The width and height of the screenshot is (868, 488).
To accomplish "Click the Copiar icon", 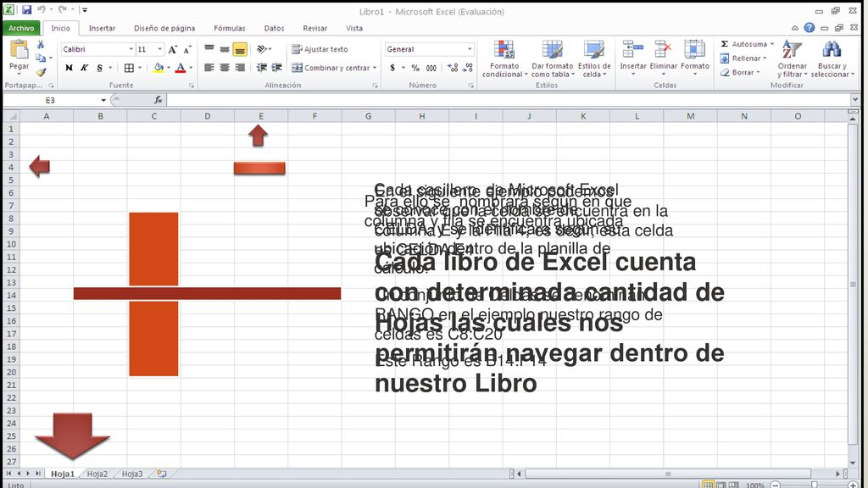I will pos(41,58).
